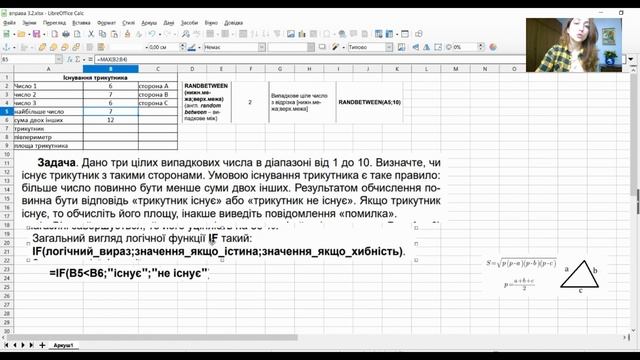The width and height of the screenshot is (640, 360).
Task: Toggle print preview
Action: [x=77, y=34]
